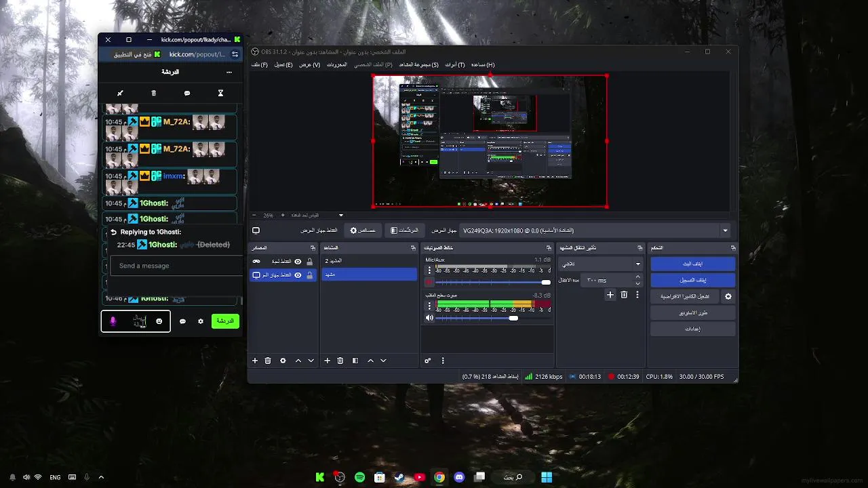Open Help (H) menu in OBS
Screen dimensions: 868x488
483,65
